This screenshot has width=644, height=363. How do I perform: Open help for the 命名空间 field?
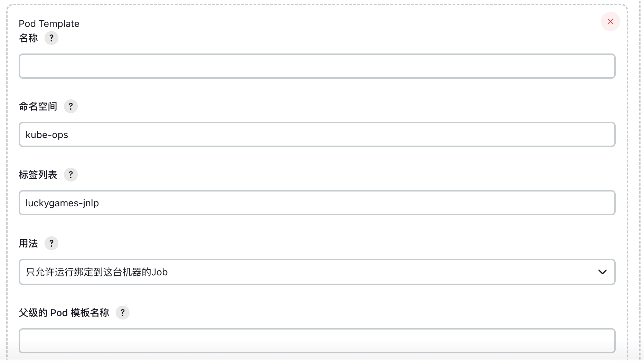(x=70, y=106)
